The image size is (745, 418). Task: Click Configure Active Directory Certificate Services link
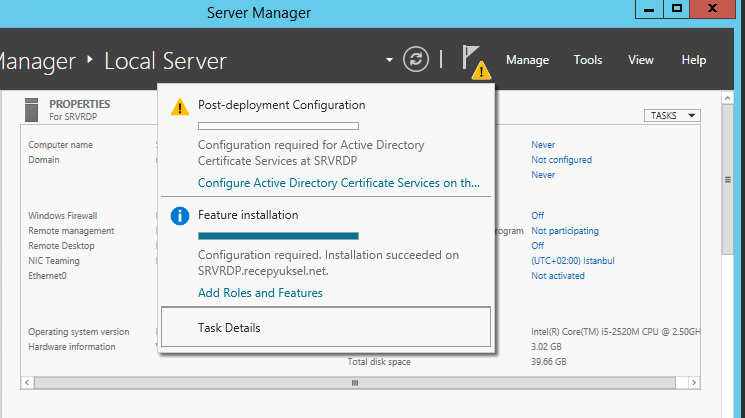(339, 183)
